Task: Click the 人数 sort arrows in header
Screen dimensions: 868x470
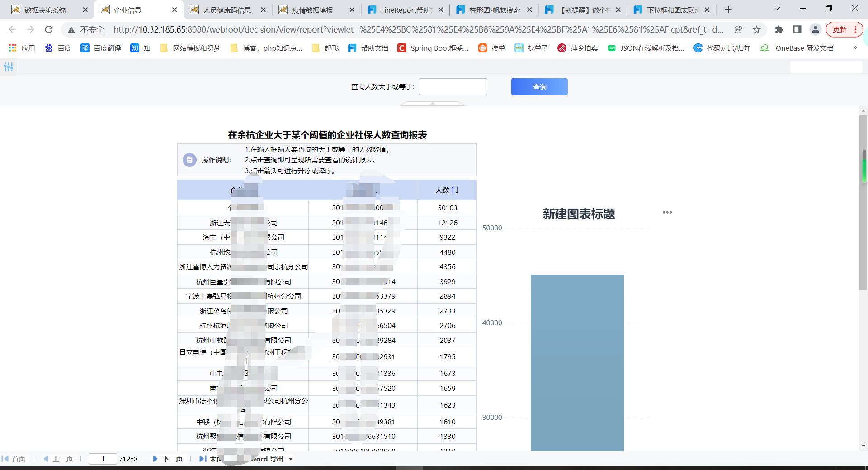Action: pos(455,190)
